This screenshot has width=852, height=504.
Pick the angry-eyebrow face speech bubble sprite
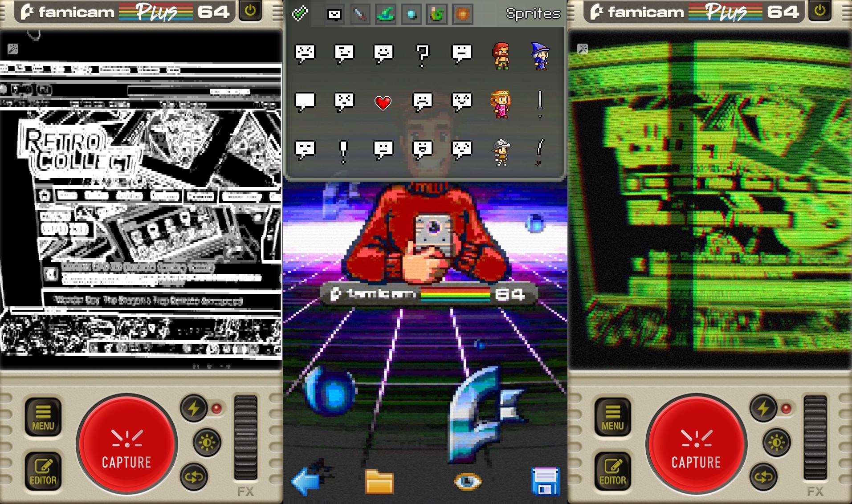point(305,54)
